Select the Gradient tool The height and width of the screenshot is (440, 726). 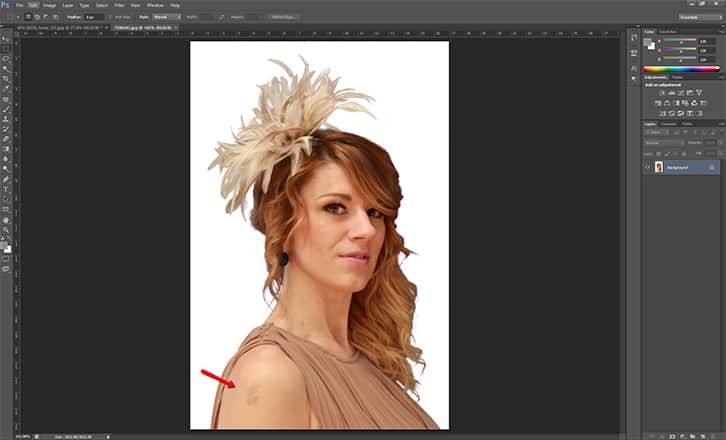pyautogui.click(x=6, y=149)
